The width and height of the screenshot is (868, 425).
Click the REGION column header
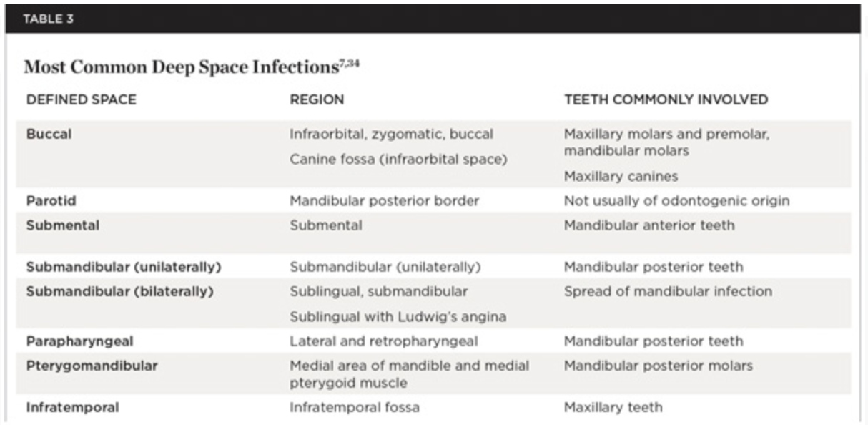317,100
